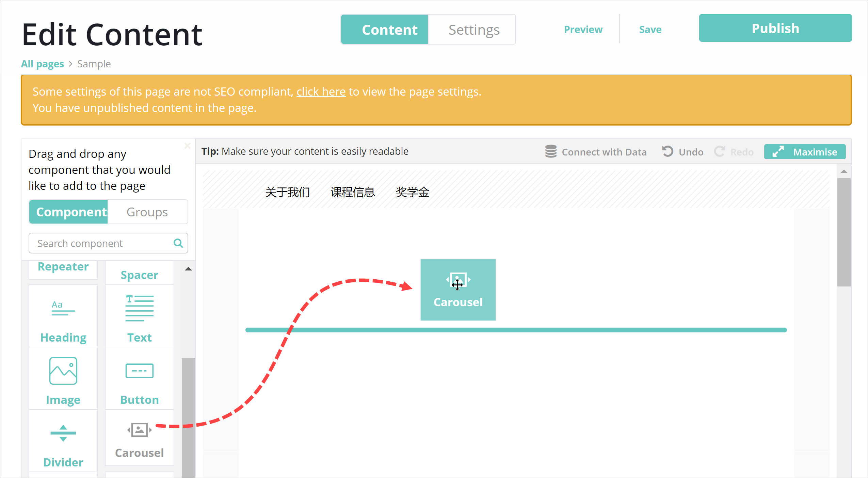Click the Undo arrow button
The width and height of the screenshot is (868, 478).
point(668,152)
